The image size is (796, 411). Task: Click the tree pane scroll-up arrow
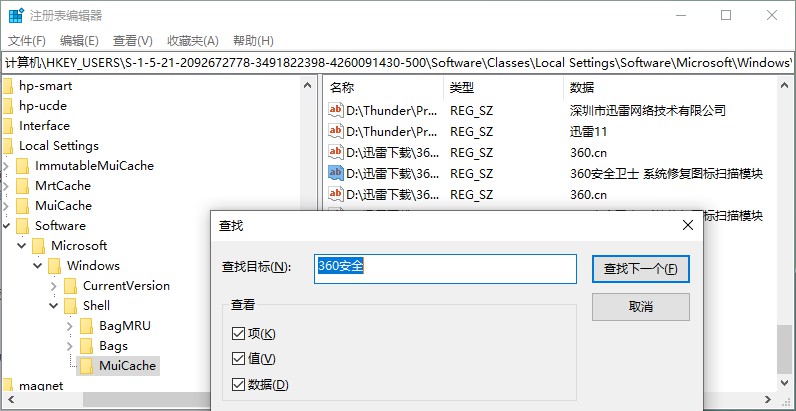308,86
